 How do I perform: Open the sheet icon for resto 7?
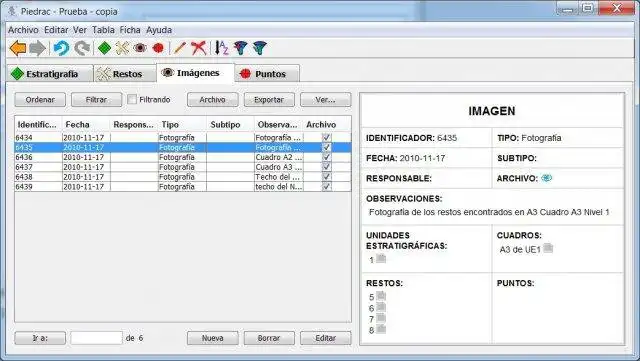(x=381, y=318)
